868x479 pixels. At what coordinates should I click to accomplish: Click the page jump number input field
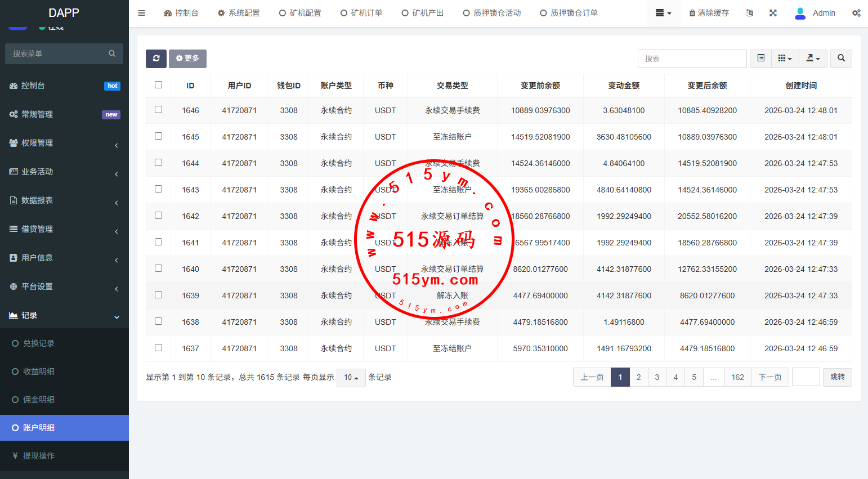click(x=806, y=377)
